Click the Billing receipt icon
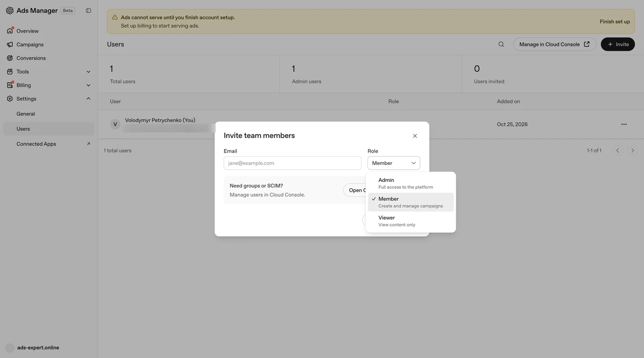The height and width of the screenshot is (358, 644). [x=10, y=85]
